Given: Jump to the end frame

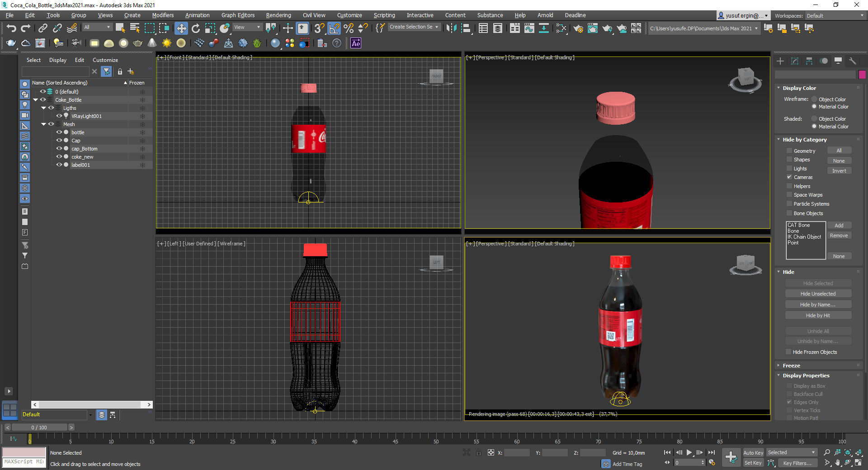Looking at the screenshot, I should 711,452.
